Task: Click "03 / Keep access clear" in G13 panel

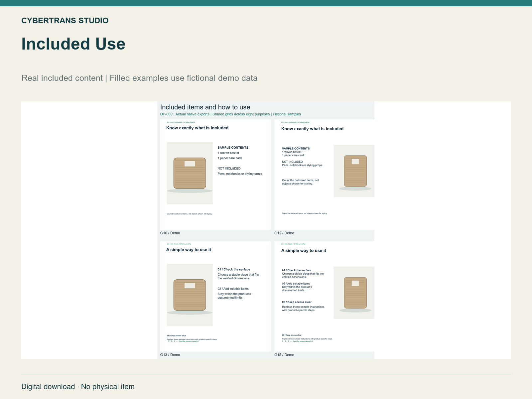Action: tap(177, 336)
